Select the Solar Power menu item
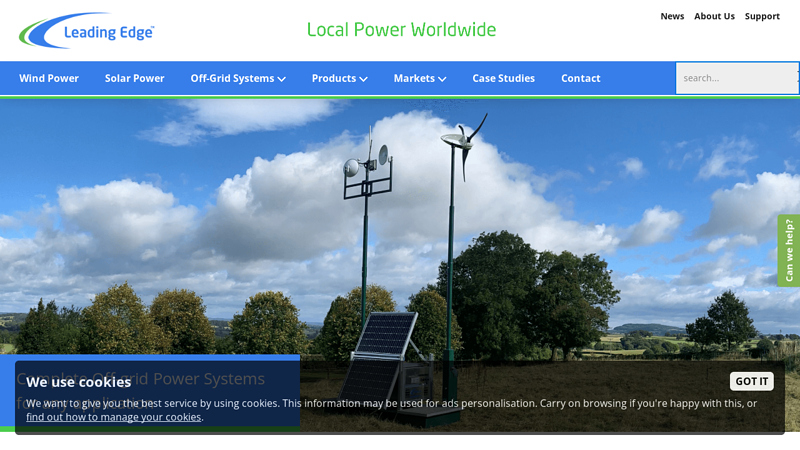The width and height of the screenshot is (800, 450). pyautogui.click(x=135, y=79)
